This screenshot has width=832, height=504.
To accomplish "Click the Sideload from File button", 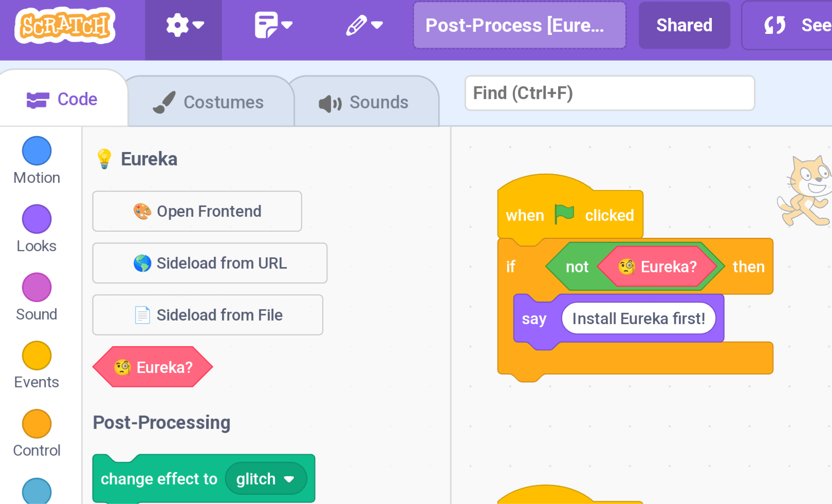I will (x=208, y=315).
